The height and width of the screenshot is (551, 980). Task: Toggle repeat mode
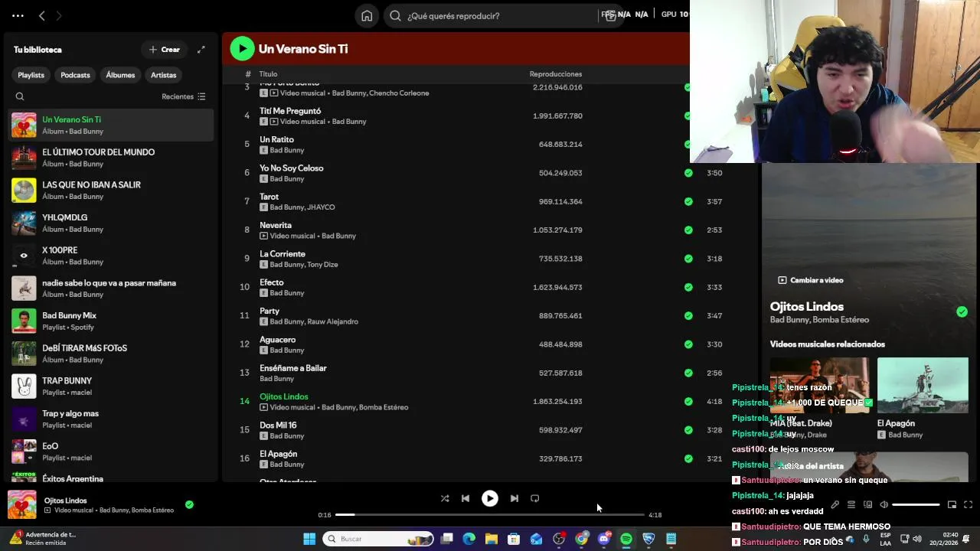535,498
